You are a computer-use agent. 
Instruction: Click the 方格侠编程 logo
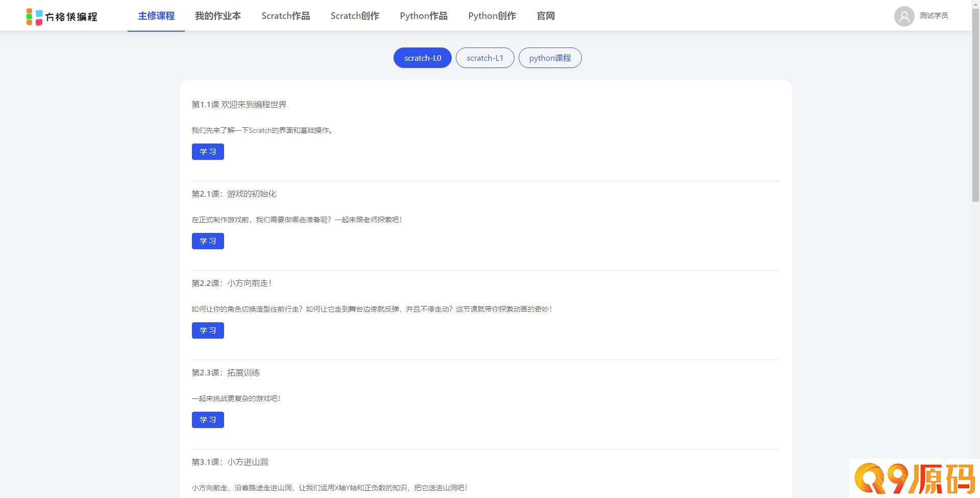(61, 16)
